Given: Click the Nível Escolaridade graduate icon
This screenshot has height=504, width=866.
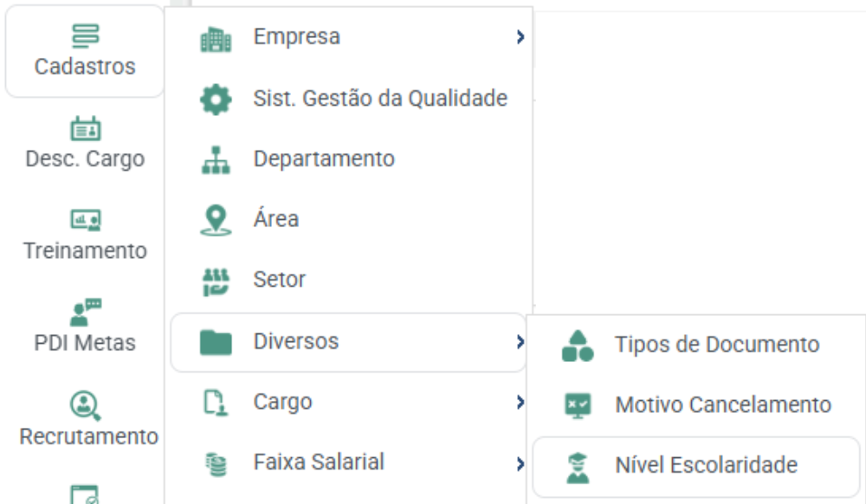Looking at the screenshot, I should pos(578,468).
